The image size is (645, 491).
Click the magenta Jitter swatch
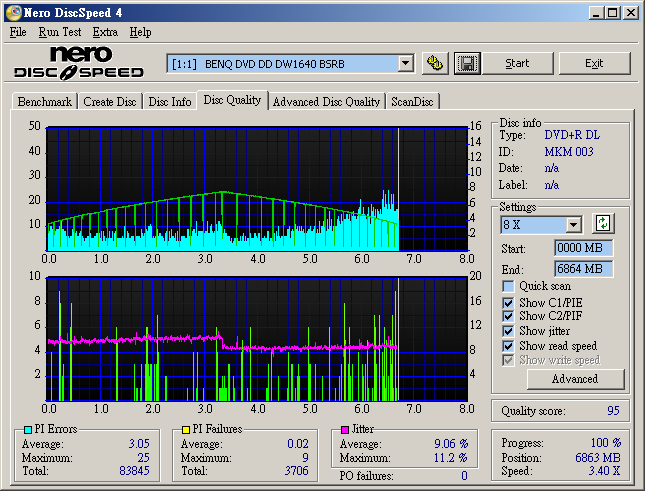pos(345,430)
